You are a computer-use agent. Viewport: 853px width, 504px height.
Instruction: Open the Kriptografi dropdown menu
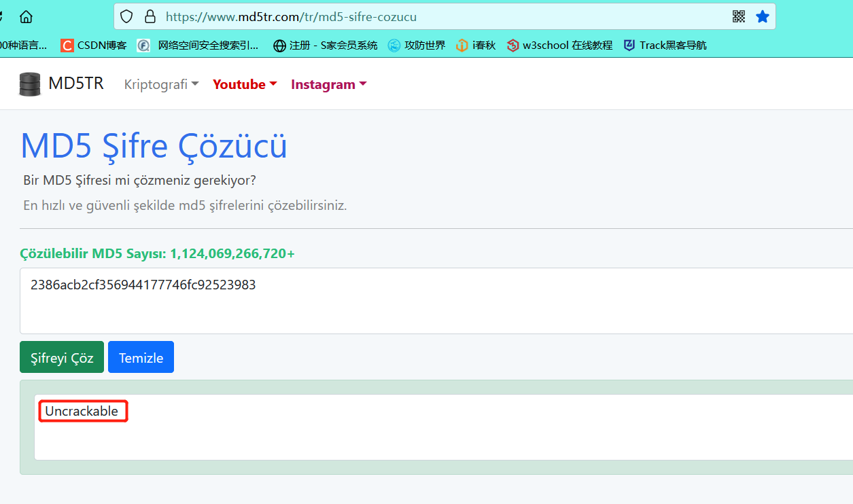point(161,84)
